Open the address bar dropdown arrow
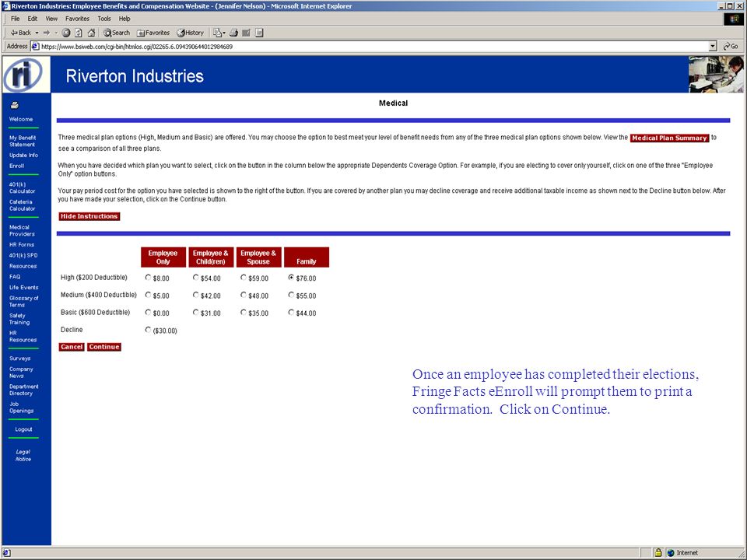 tap(713, 46)
